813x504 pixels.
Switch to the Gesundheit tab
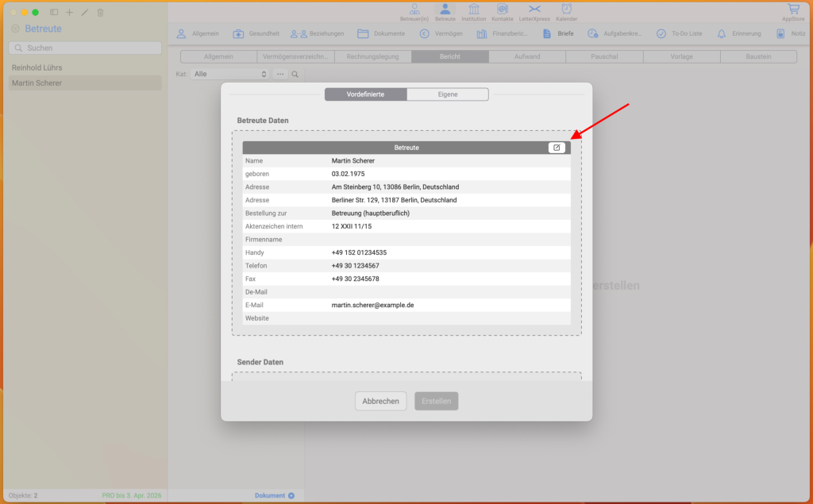point(256,34)
